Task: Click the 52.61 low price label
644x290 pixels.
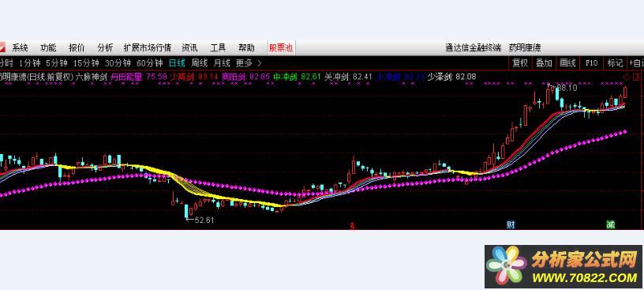Action: (204, 220)
